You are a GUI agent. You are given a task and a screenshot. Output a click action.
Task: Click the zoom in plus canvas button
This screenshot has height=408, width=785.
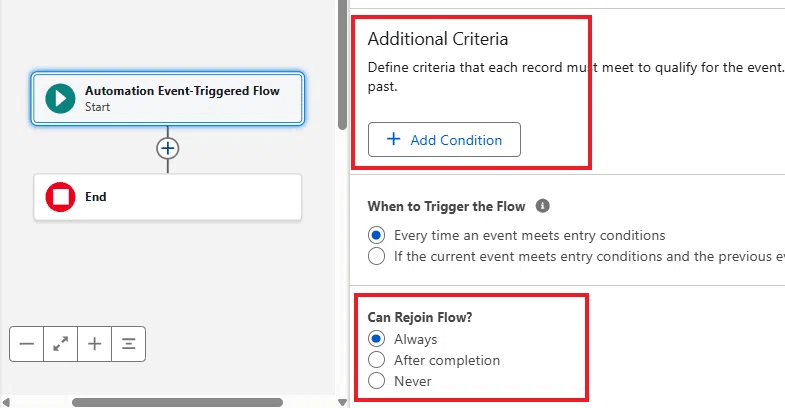coord(95,344)
